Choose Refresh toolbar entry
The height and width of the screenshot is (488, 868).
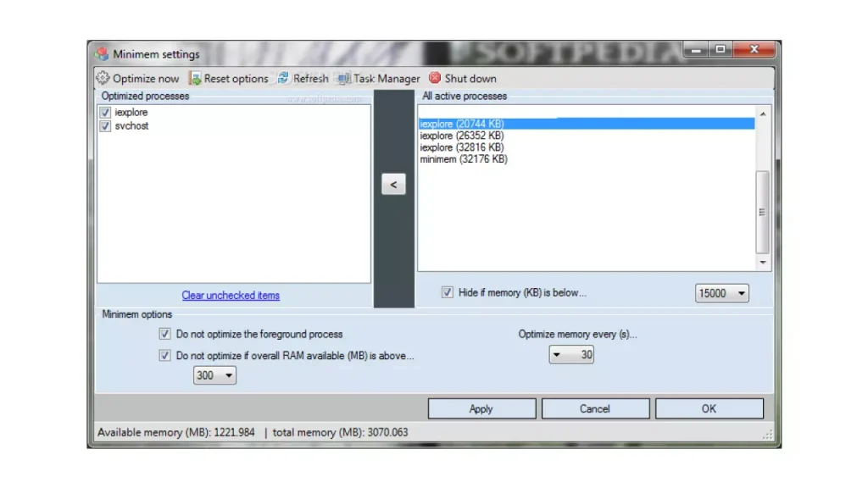303,79
